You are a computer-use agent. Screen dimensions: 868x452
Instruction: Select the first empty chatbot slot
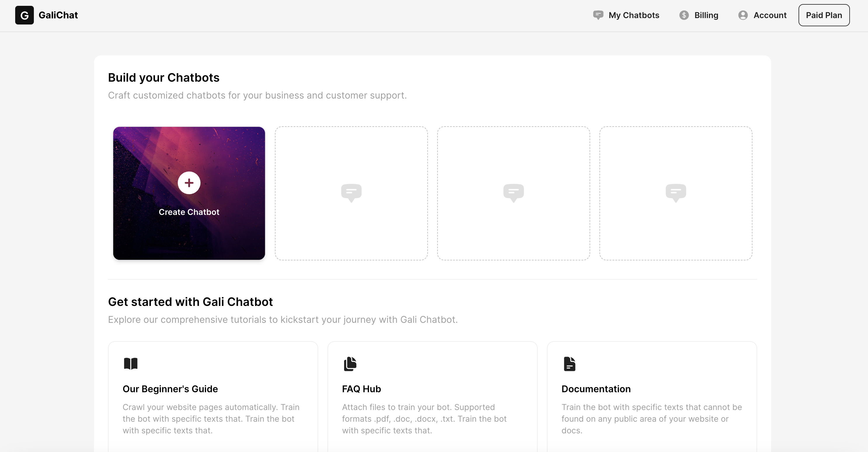[351, 193]
